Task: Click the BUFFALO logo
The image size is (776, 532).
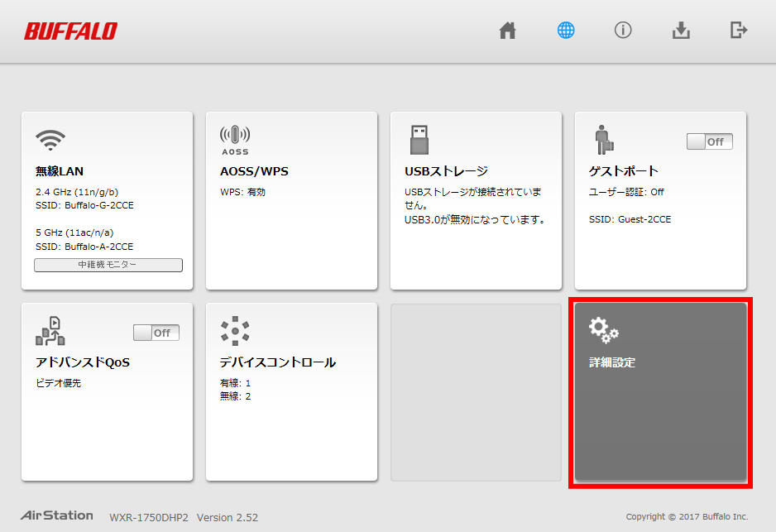Action: [x=69, y=31]
